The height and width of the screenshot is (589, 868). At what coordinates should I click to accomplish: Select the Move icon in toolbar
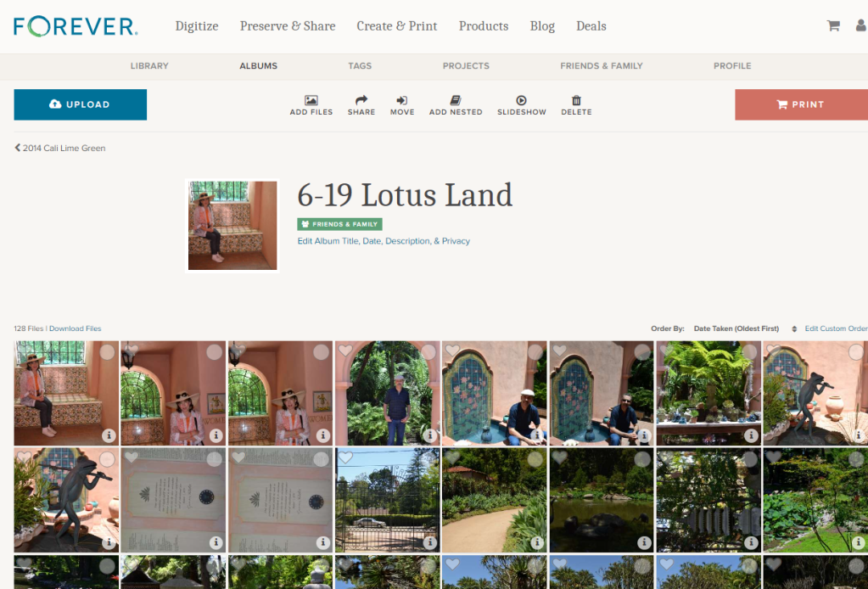[x=402, y=101]
